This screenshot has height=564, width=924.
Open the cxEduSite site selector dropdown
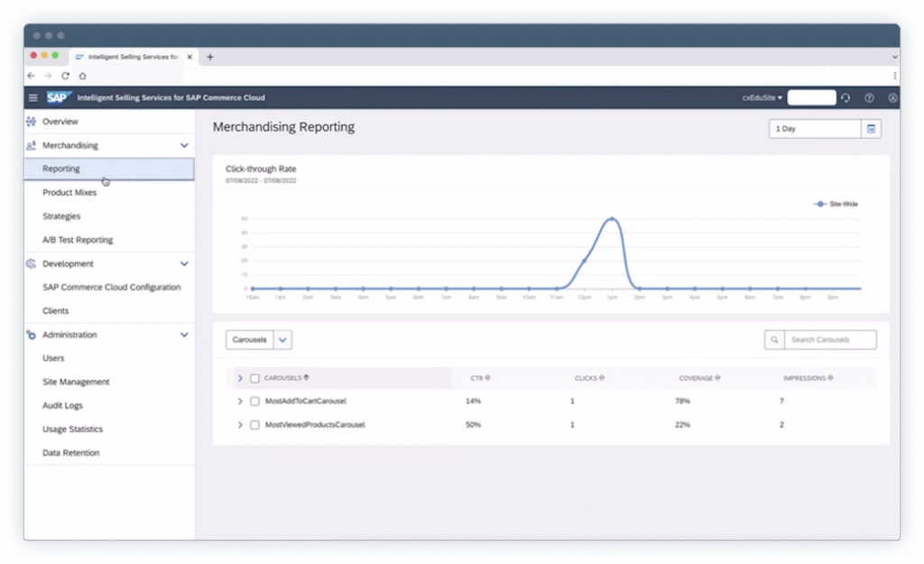point(762,97)
